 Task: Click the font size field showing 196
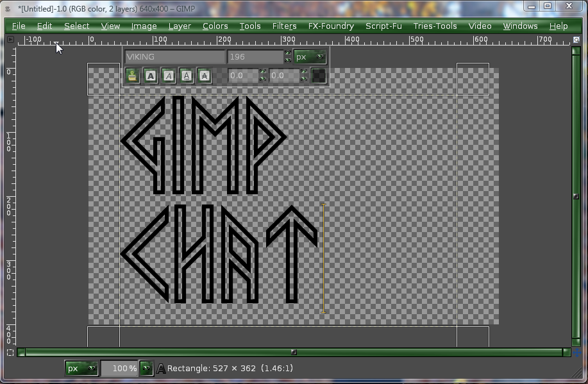click(x=255, y=57)
